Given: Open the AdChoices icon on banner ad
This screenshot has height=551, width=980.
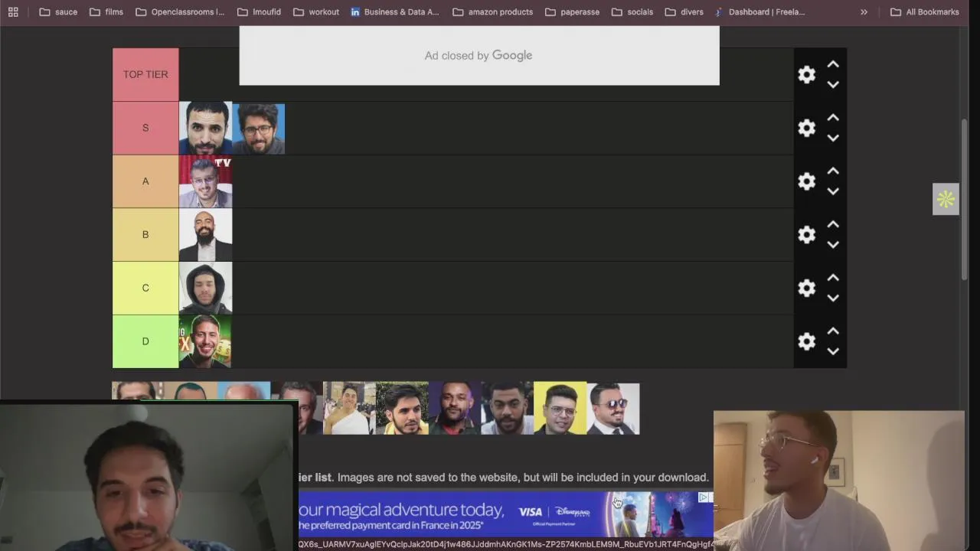Looking at the screenshot, I should point(703,497).
